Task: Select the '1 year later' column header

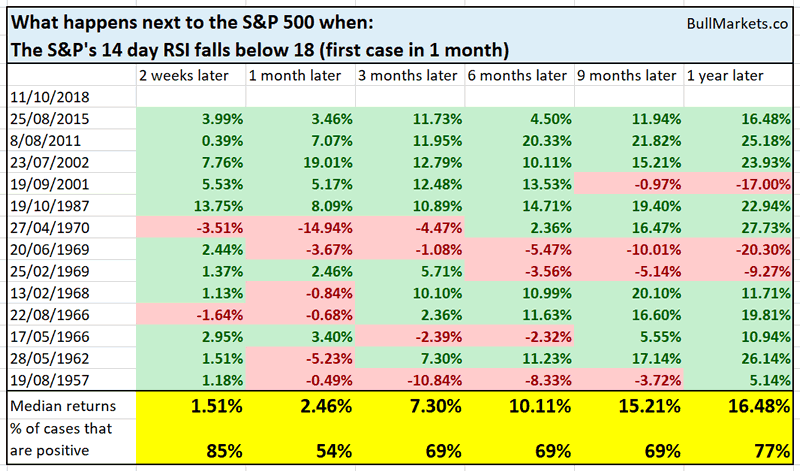Action: [x=727, y=76]
